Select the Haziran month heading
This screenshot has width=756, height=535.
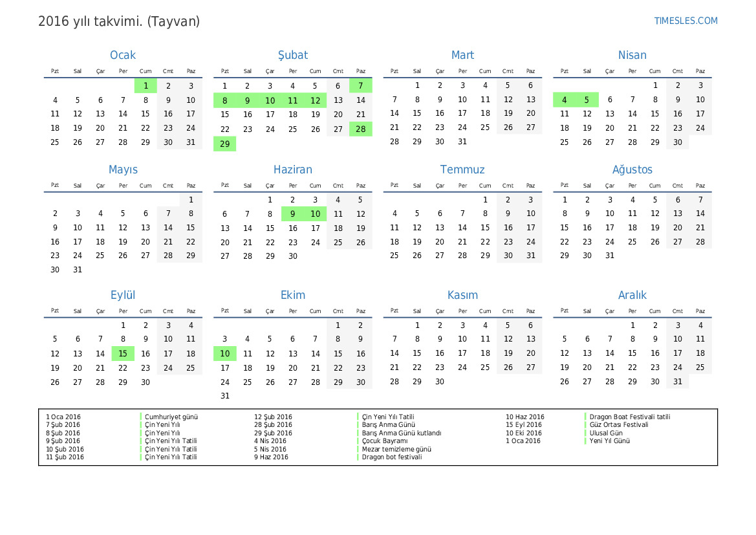[293, 169]
